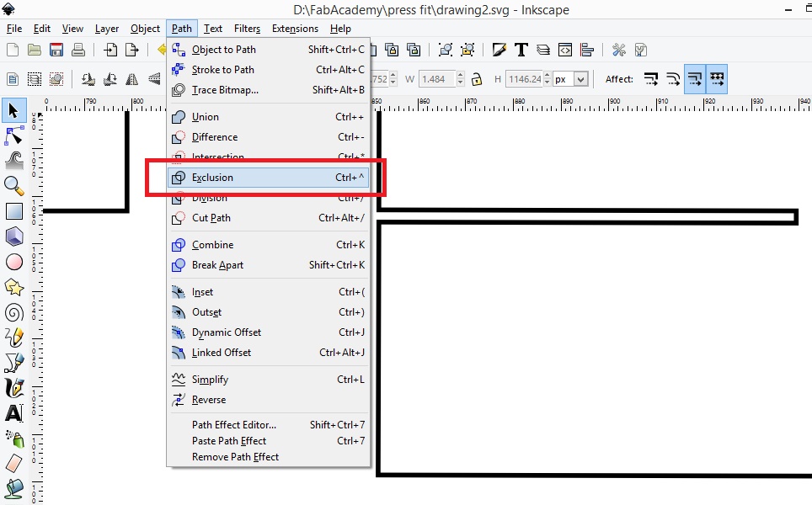Viewport: 812px width, 505px height.
Task: Click the Save document icon
Action: pos(56,50)
